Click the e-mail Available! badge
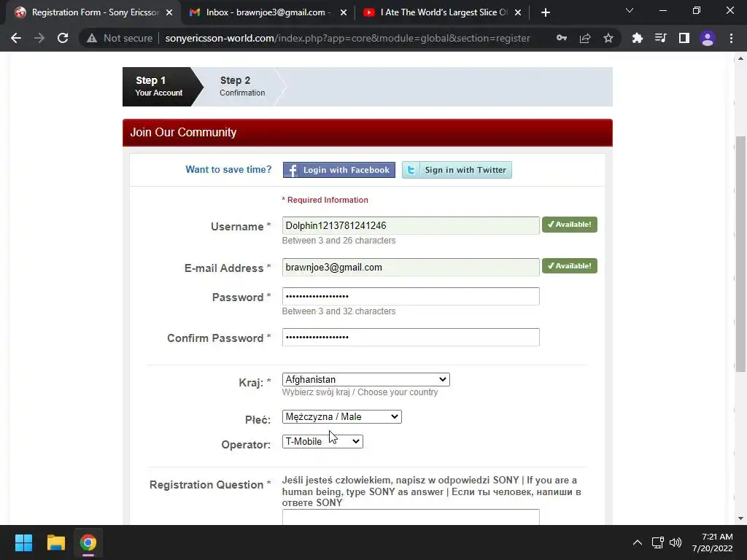 coord(569,266)
